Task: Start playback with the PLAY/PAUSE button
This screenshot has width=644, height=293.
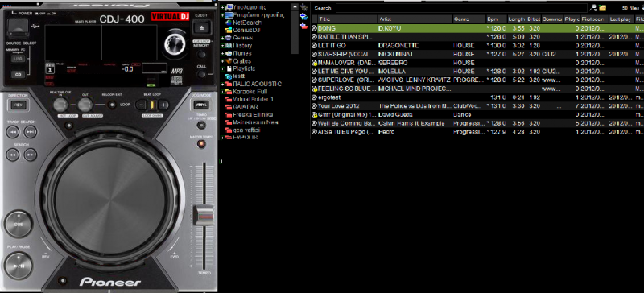Action: 19,266
